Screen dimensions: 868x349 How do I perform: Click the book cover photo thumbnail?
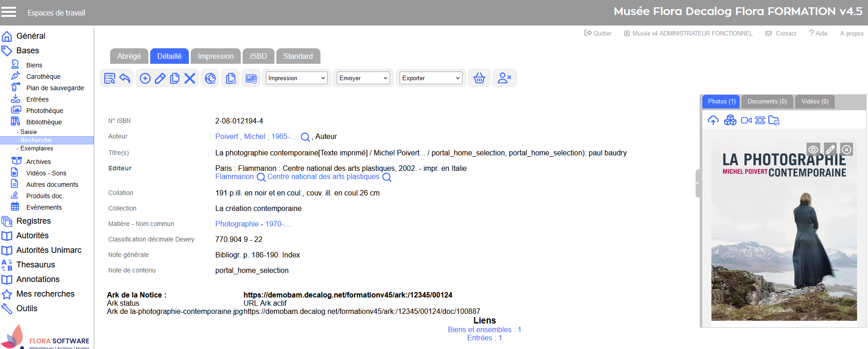point(783,241)
